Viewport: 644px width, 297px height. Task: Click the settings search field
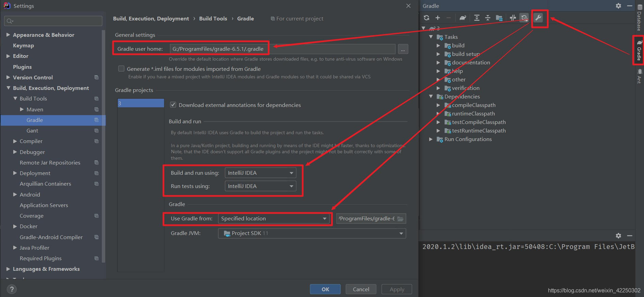[53, 21]
